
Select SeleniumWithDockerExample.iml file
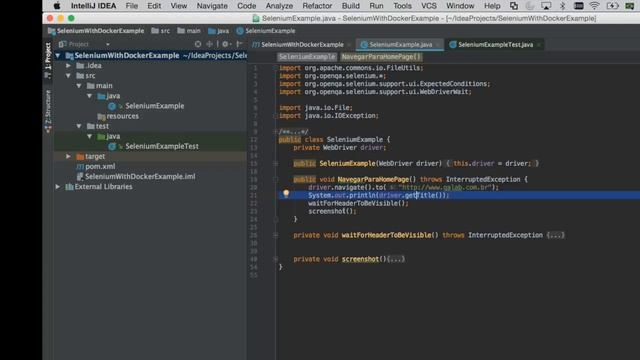(140, 176)
